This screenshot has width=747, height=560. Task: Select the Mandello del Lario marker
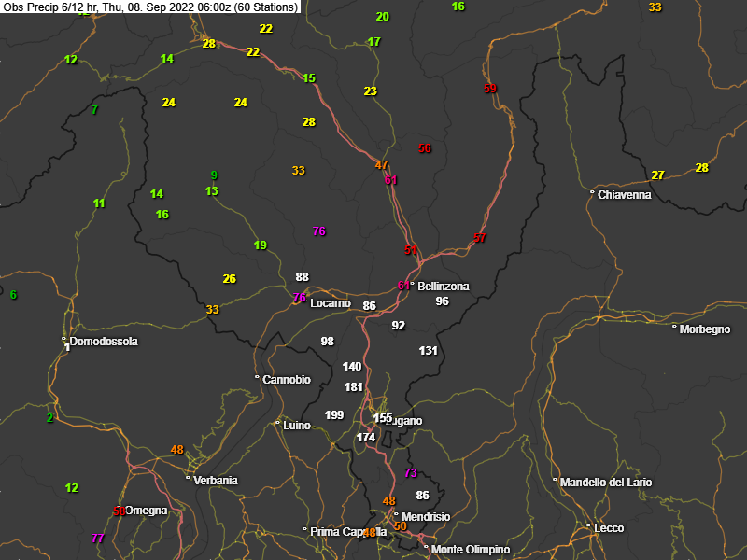556,481
